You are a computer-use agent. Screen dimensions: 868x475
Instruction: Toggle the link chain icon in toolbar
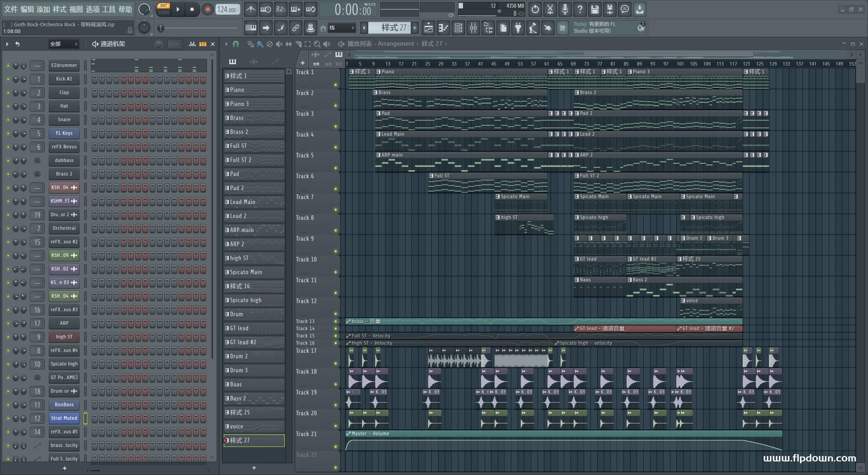(x=296, y=28)
